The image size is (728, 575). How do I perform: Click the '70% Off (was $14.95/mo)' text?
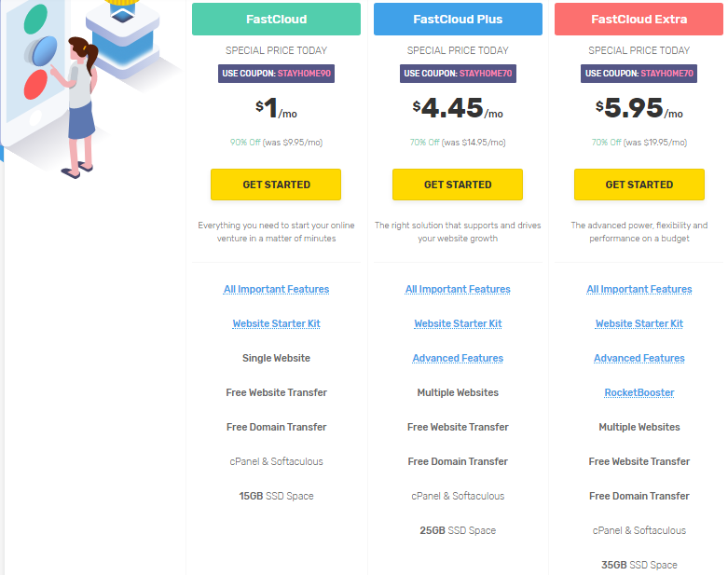(458, 143)
